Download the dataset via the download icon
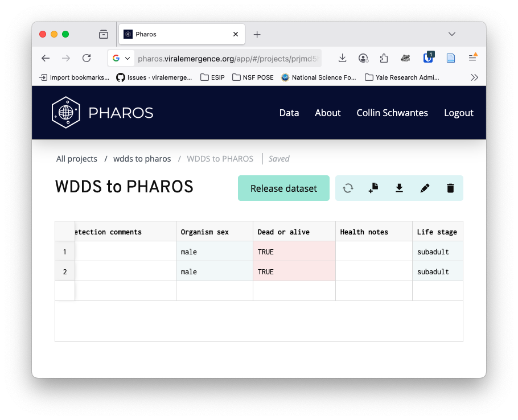 coord(399,188)
